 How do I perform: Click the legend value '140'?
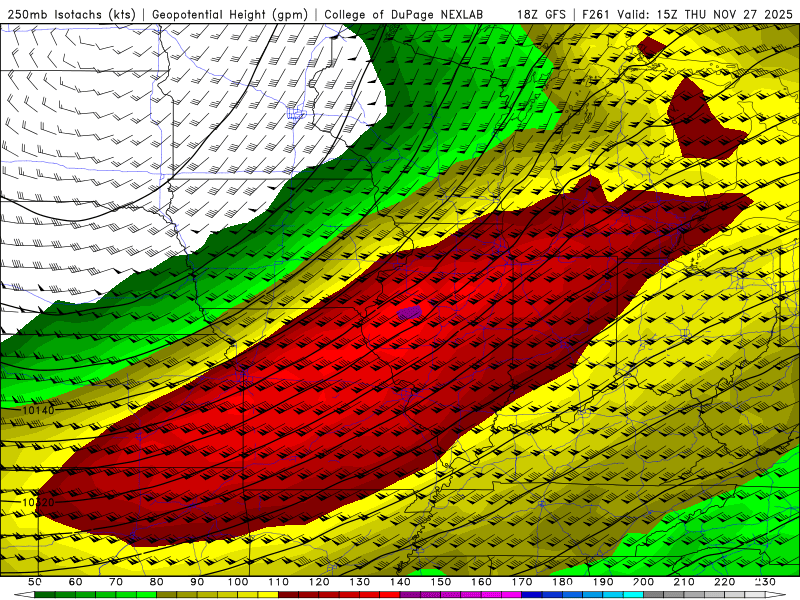click(x=400, y=582)
